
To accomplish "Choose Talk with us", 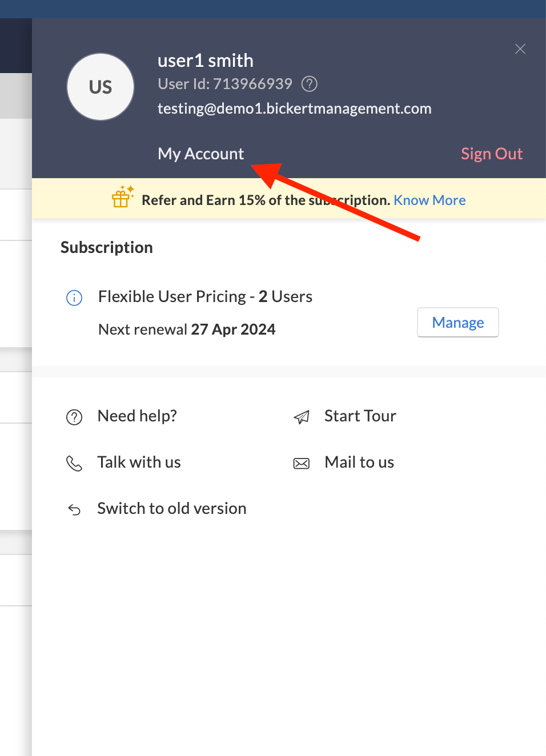I will 139,463.
